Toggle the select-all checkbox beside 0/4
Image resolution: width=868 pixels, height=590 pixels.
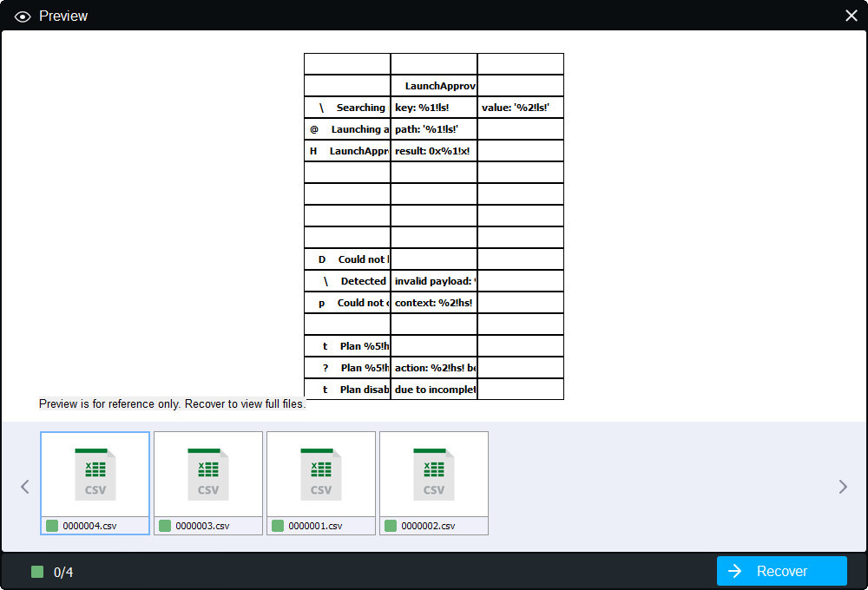click(37, 572)
